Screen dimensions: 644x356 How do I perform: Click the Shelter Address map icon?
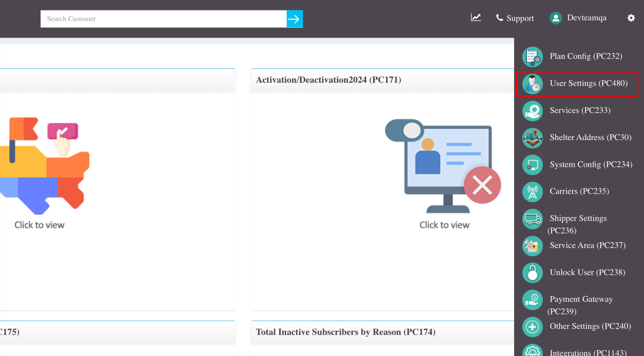point(533,138)
